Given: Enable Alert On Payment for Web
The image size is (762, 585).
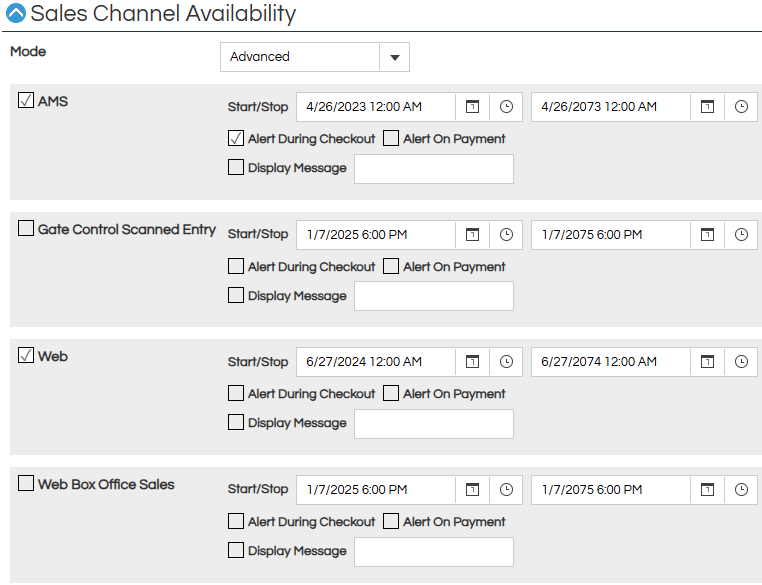Looking at the screenshot, I should 391,394.
